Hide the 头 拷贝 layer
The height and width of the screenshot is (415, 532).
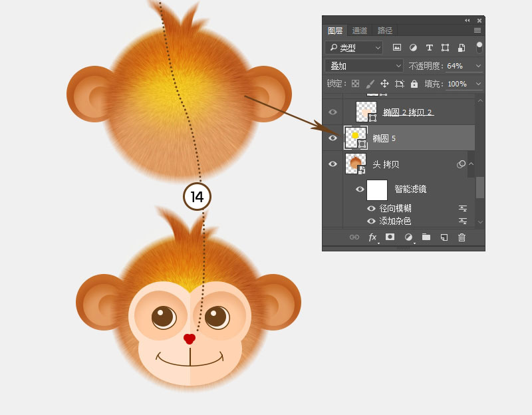[x=332, y=164]
